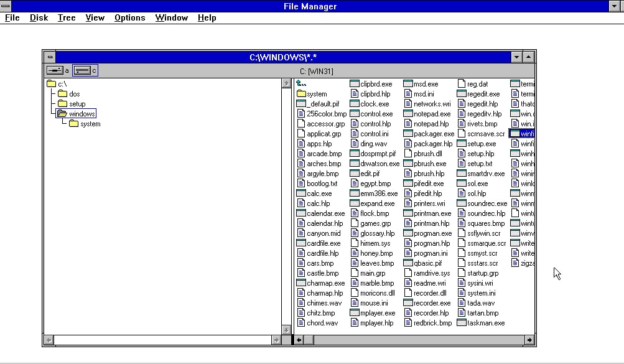Select 256color.bmp document icon
The height and width of the screenshot is (364, 624).
point(301,114)
